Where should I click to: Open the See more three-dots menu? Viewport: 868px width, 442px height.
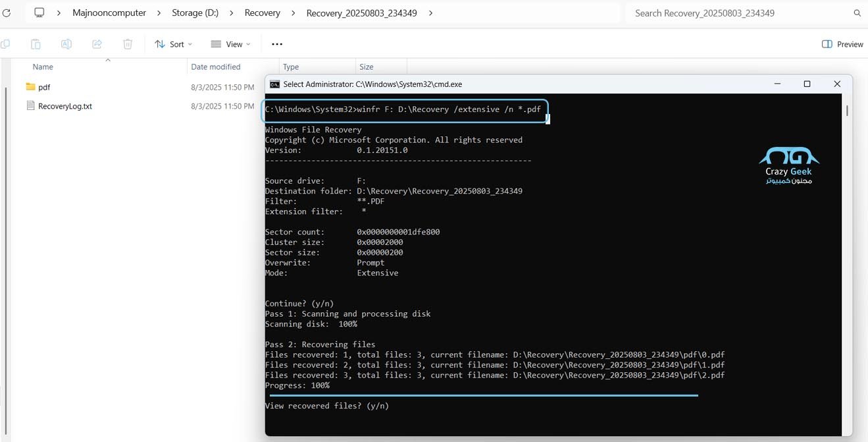(277, 44)
